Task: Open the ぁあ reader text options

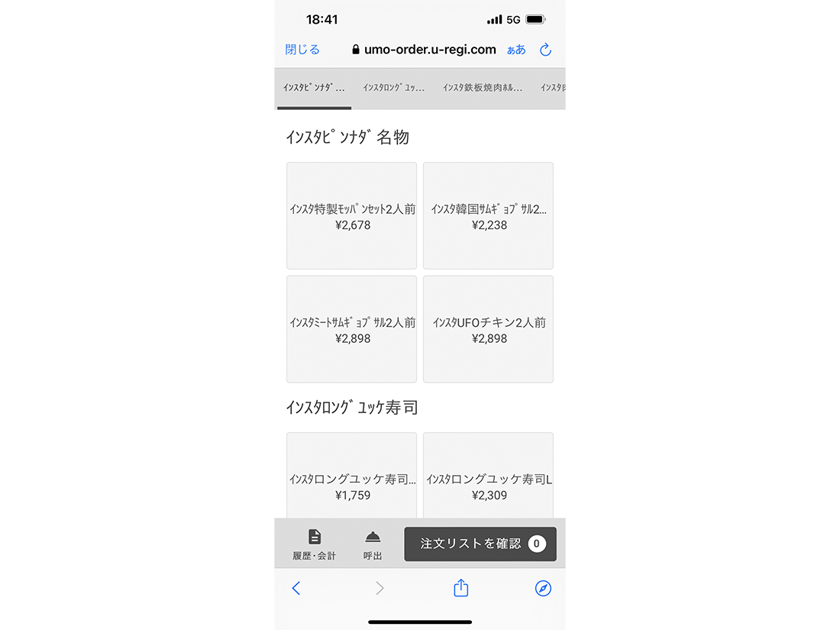Action: (516, 50)
